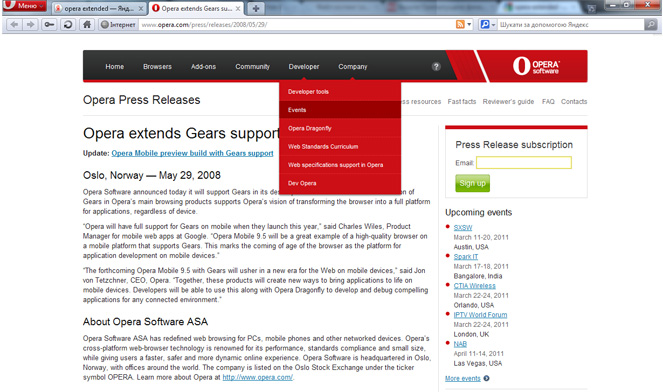Click the help question mark icon

point(436,66)
